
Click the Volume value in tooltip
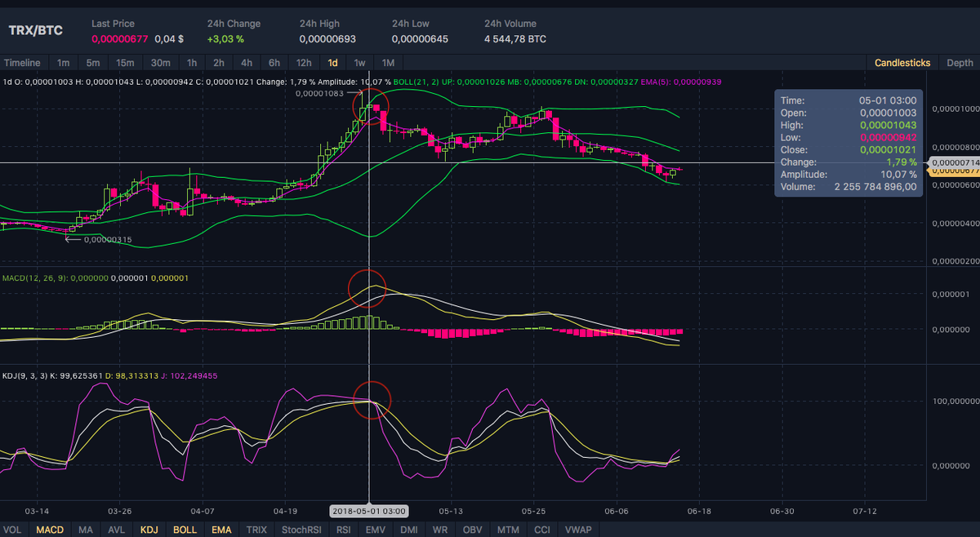tap(875, 187)
